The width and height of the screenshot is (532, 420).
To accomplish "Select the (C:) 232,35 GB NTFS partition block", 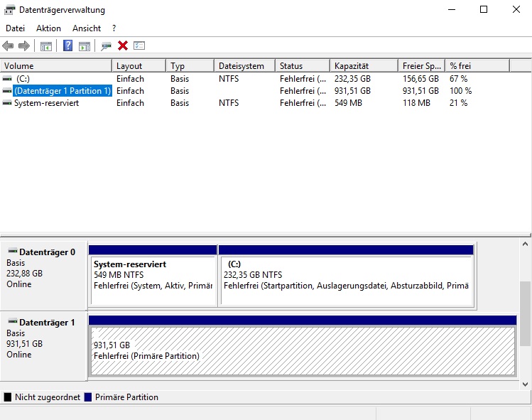I will coord(346,276).
